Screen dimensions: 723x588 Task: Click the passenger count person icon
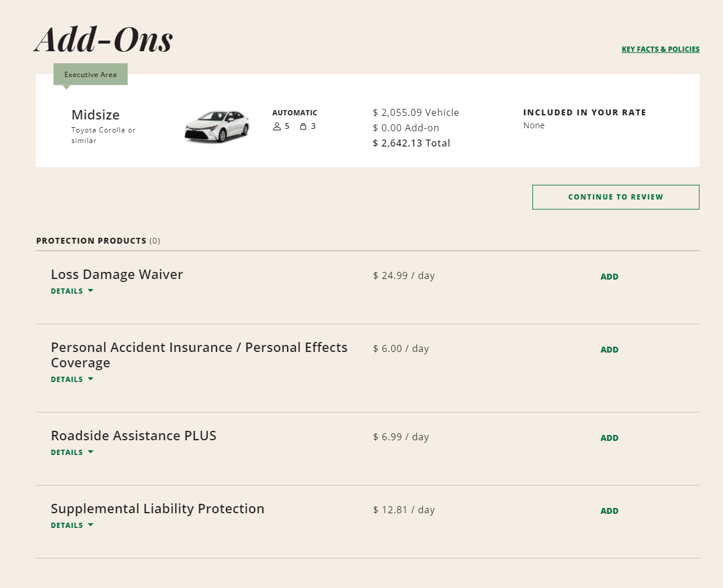click(276, 127)
